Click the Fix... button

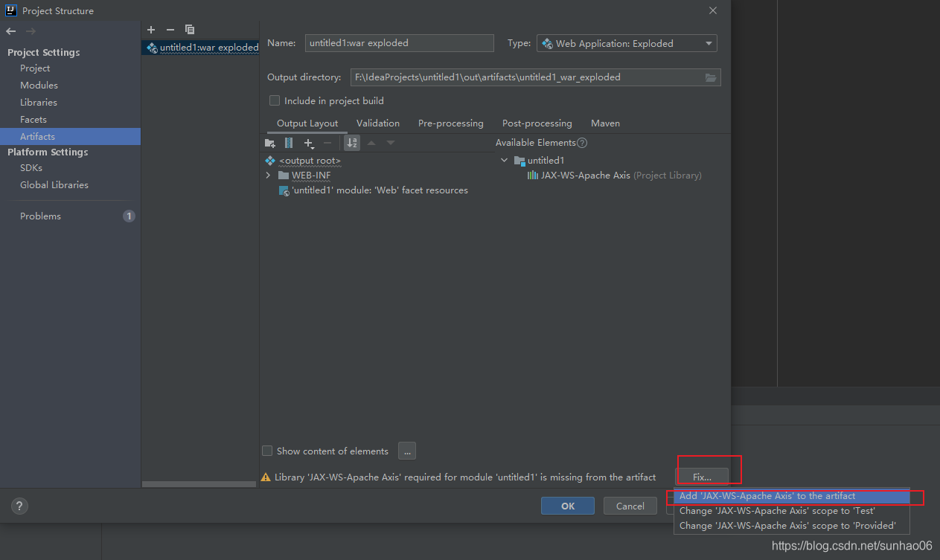click(x=702, y=477)
